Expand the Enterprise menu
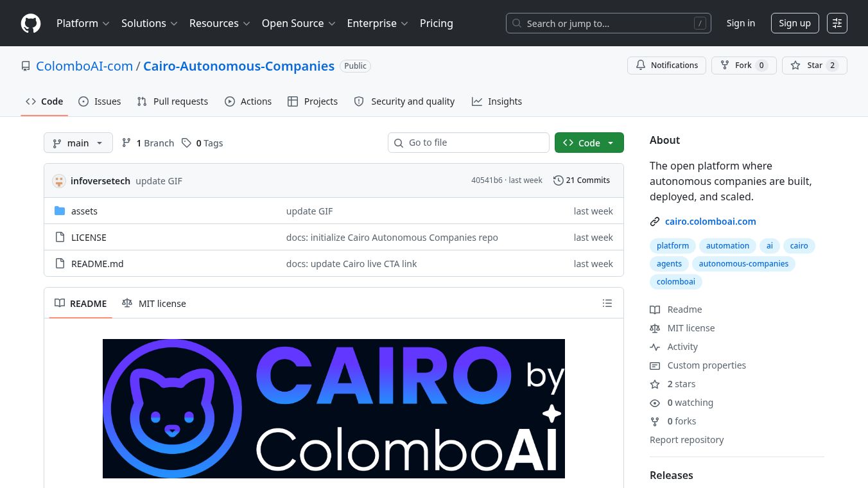868x488 pixels. [x=378, y=23]
